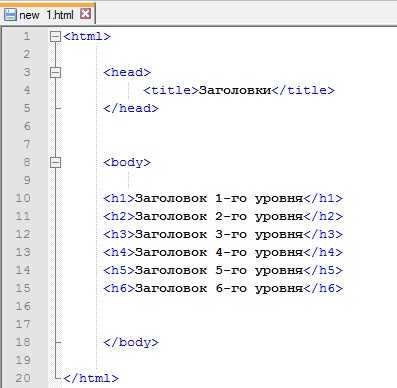397x388 pixels.
Task: Collapse the body block fold marker
Action: [55, 163]
